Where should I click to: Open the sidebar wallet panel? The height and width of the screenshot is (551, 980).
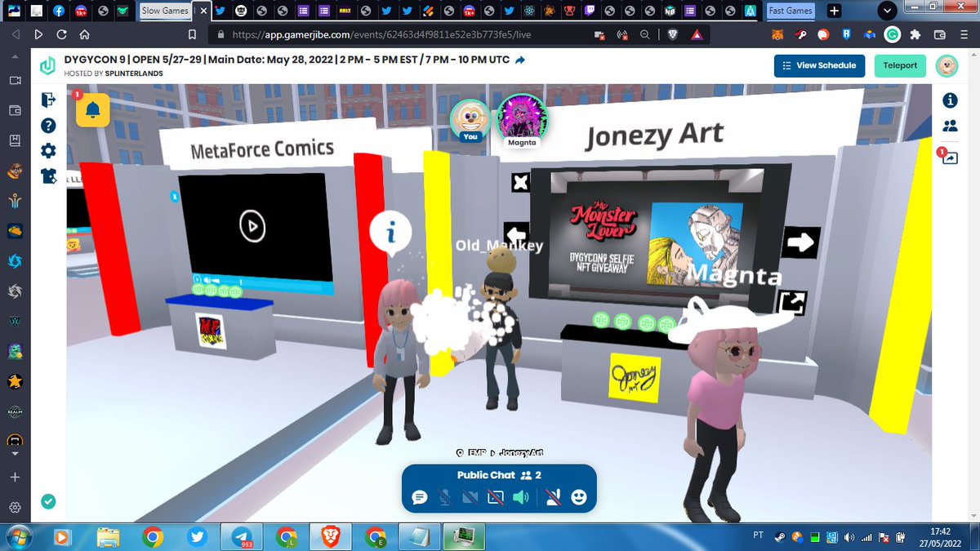[x=15, y=110]
